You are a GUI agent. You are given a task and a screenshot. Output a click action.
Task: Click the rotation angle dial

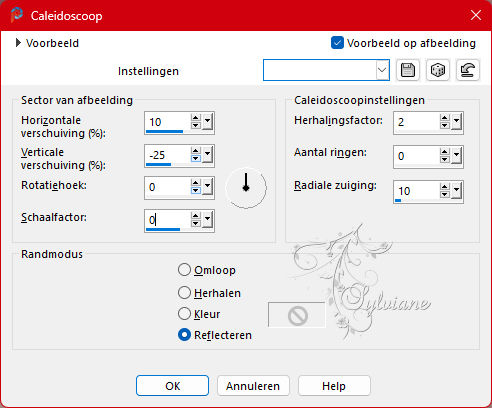coord(246,188)
